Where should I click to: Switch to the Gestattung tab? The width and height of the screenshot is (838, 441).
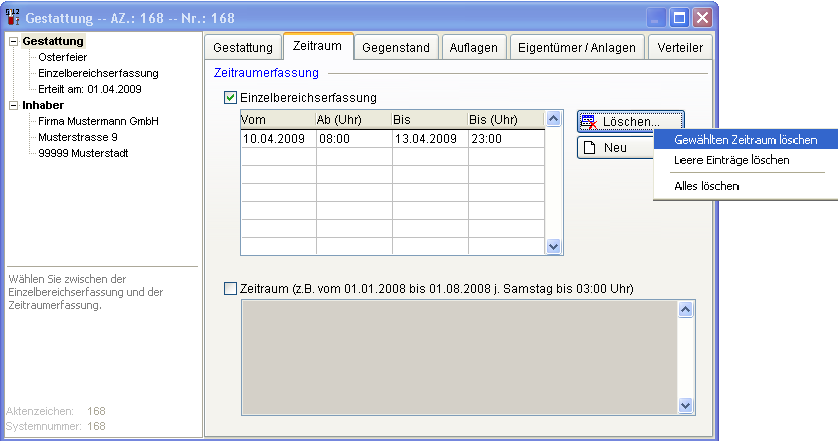243,48
